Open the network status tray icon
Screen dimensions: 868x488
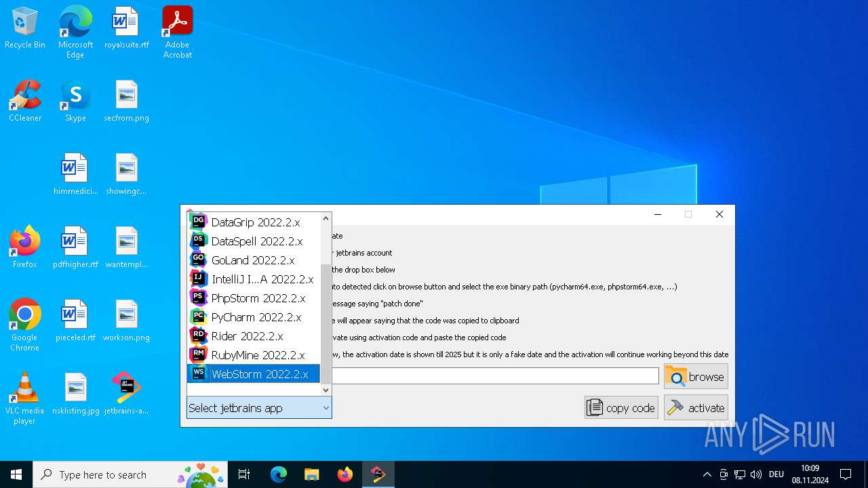point(740,474)
